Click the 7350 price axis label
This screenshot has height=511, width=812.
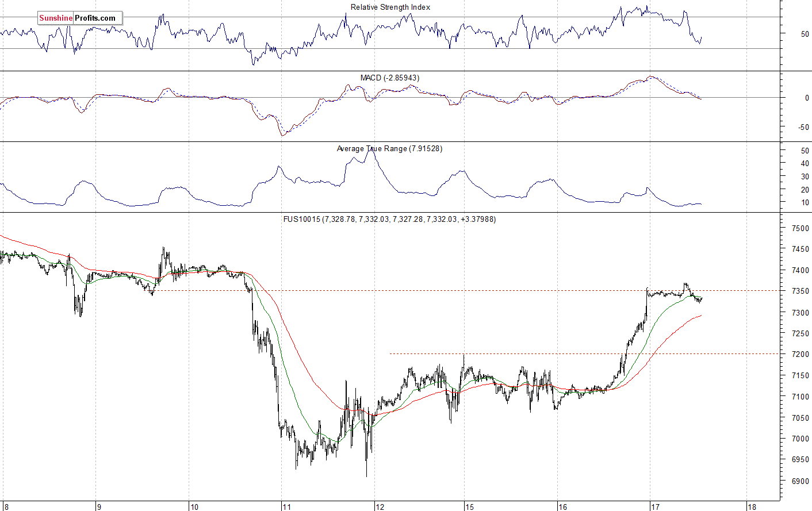(800, 291)
